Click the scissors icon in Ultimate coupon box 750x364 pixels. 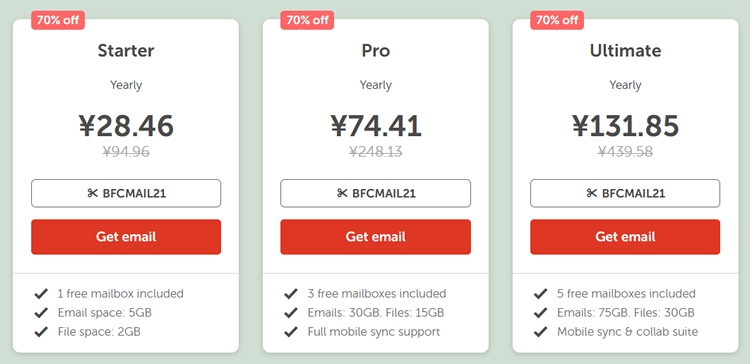[592, 193]
